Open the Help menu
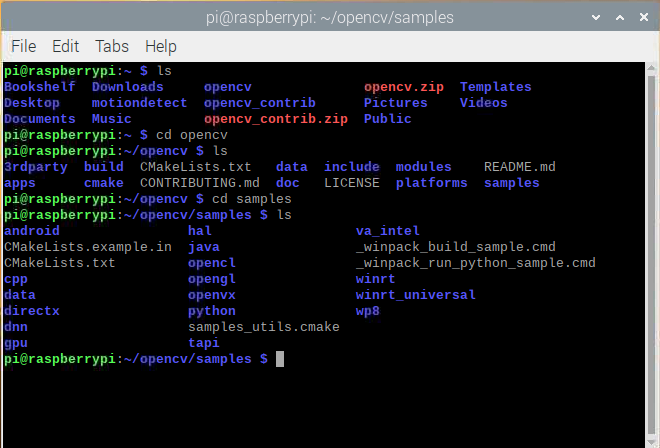This screenshot has height=448, width=660. (x=161, y=46)
